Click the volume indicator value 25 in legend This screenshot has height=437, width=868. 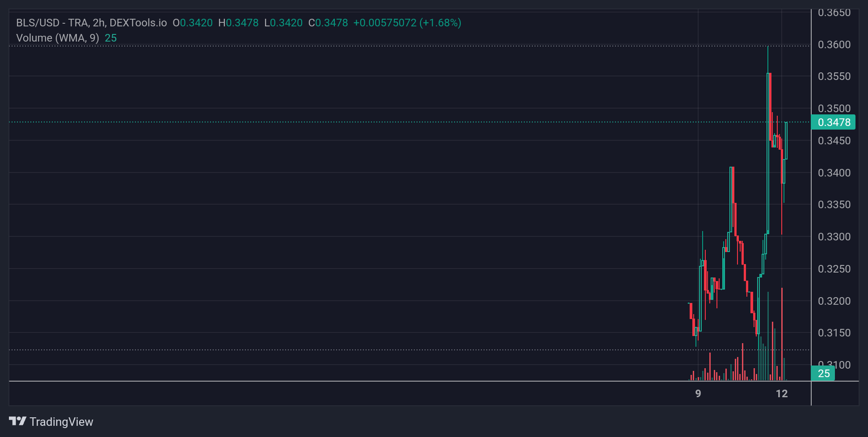[111, 38]
